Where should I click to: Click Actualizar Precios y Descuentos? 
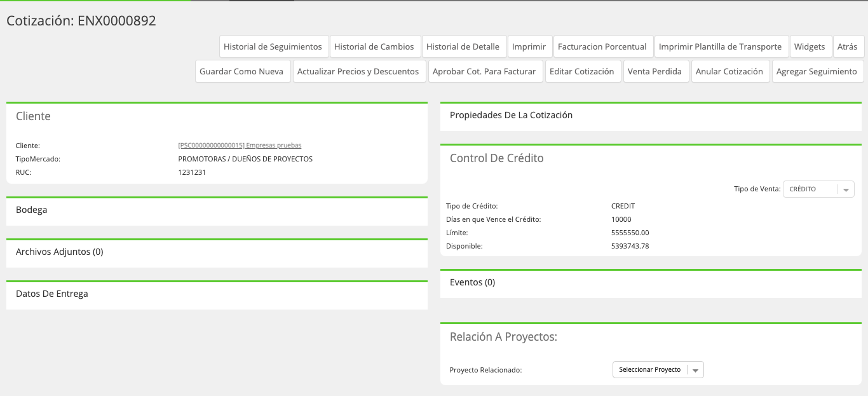tap(358, 71)
